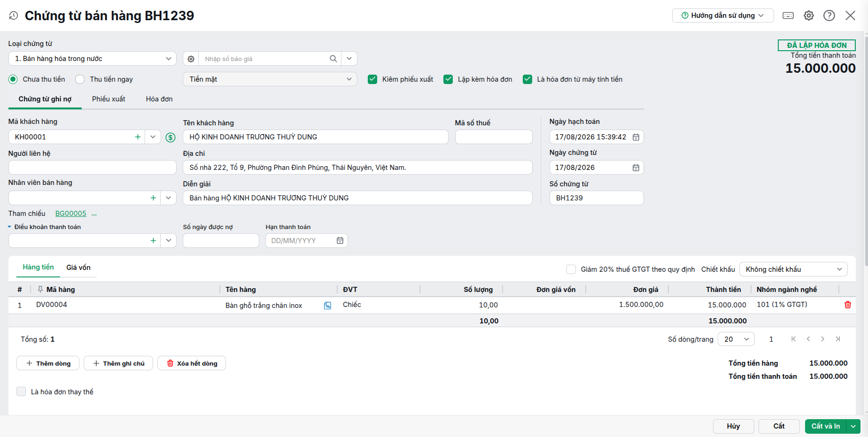Open calendar for Hạn thanh toán
This screenshot has width=868, height=437.
(x=340, y=240)
